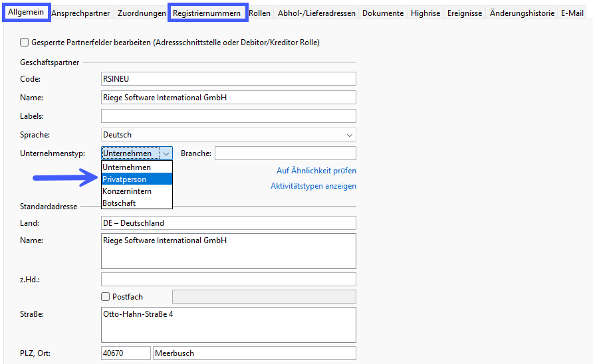The image size is (593, 364).
Task: Focus the Branche input field
Action: [286, 153]
